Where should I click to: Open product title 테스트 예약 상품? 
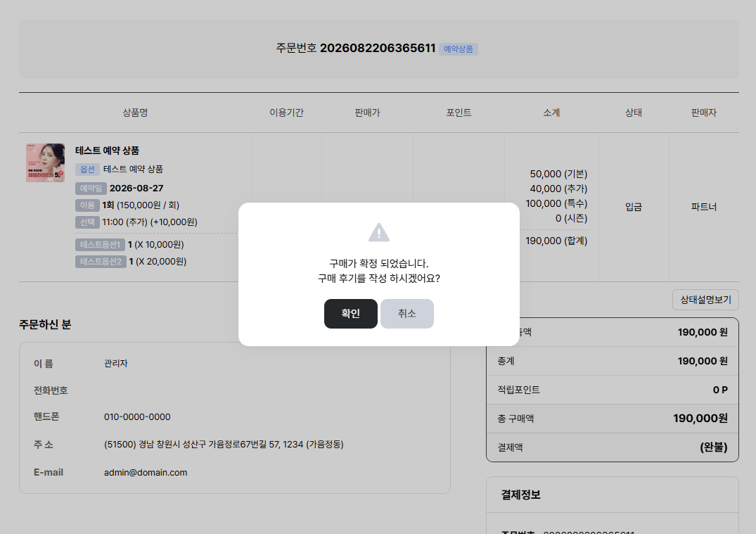[x=107, y=151]
